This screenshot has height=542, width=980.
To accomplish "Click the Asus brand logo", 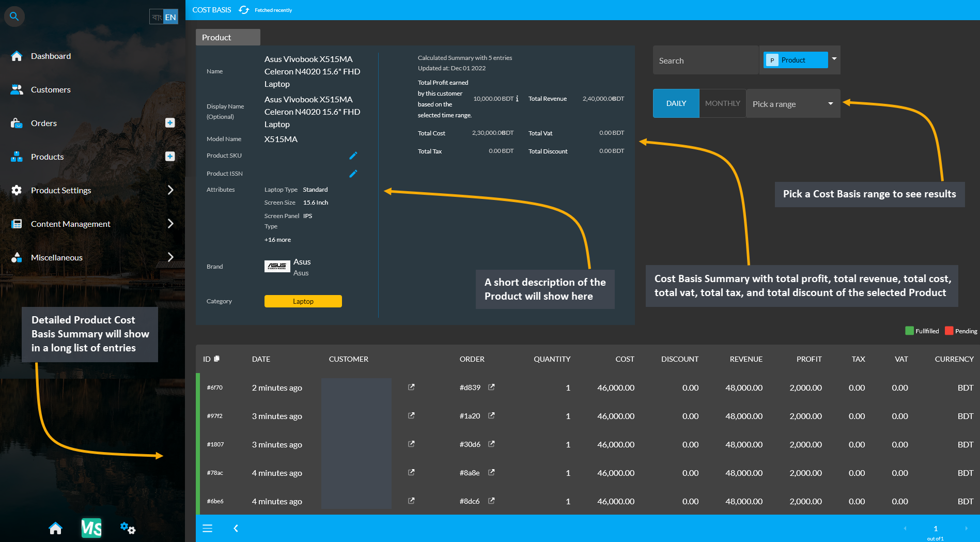I will tap(277, 266).
